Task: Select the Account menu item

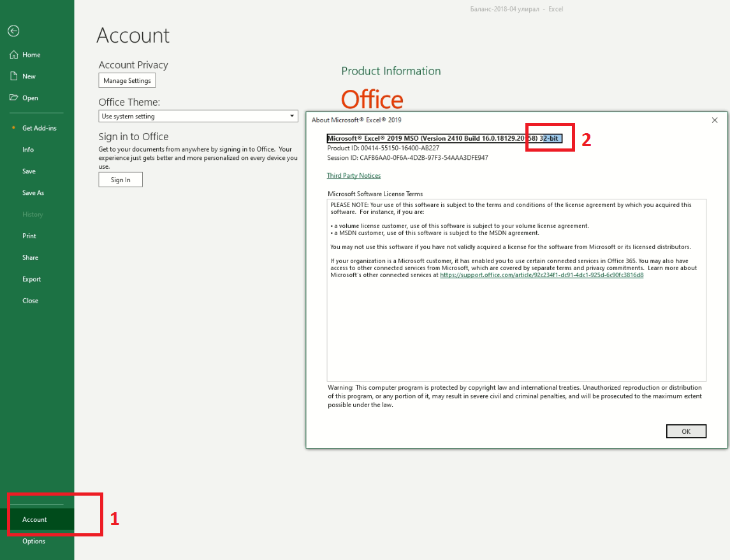Action: (37, 519)
